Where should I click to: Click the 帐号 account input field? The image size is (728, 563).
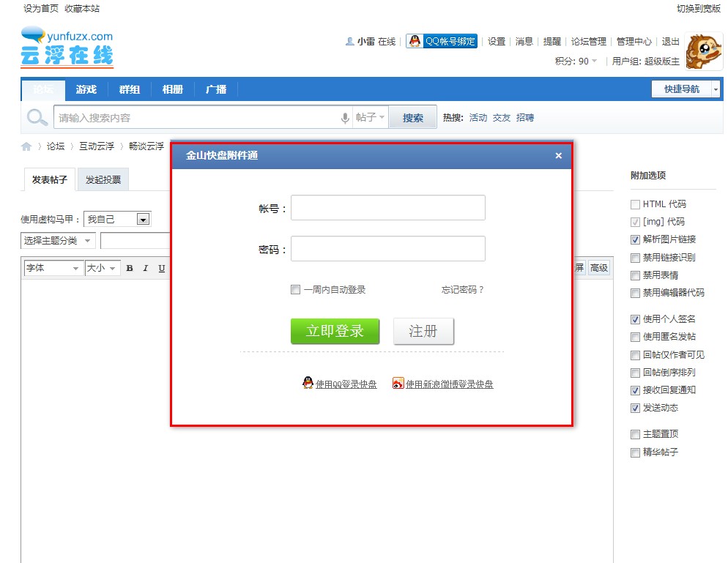click(387, 207)
